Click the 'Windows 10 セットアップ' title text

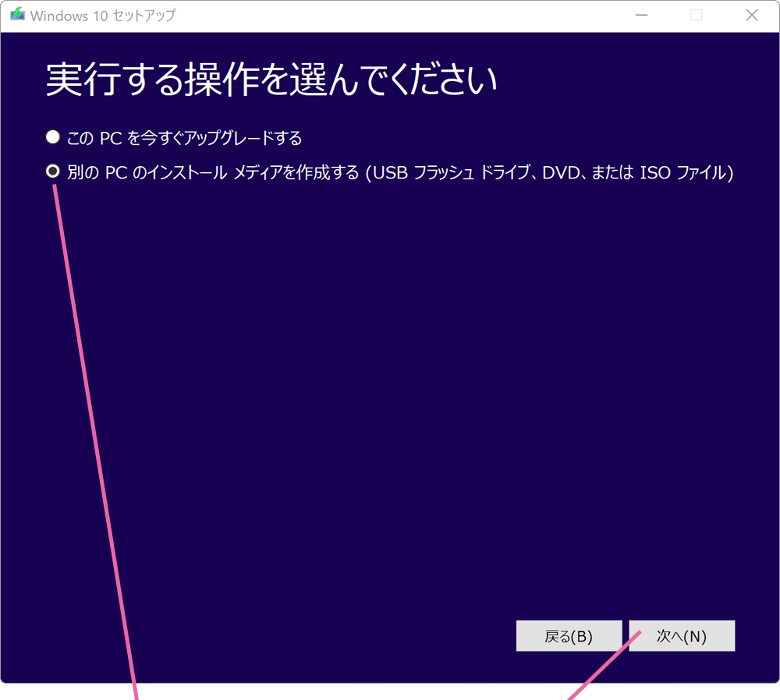[102, 16]
